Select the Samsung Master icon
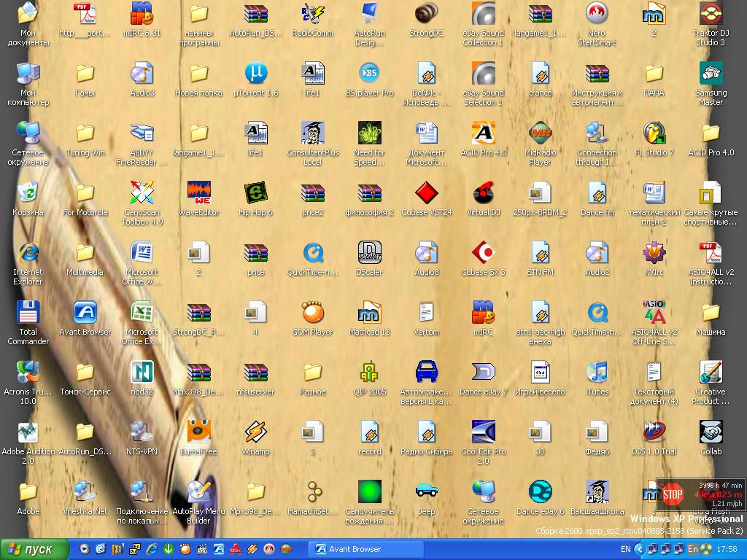The height and width of the screenshot is (560, 747). (711, 74)
